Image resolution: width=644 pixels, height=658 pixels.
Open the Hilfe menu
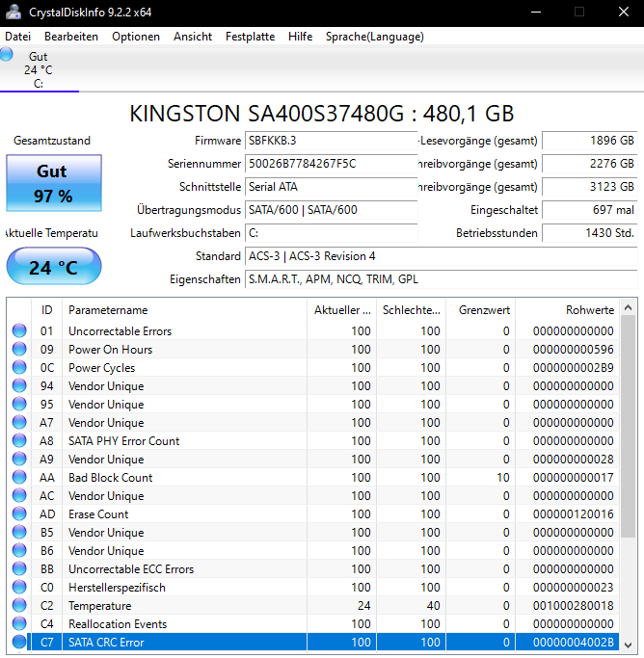[300, 37]
